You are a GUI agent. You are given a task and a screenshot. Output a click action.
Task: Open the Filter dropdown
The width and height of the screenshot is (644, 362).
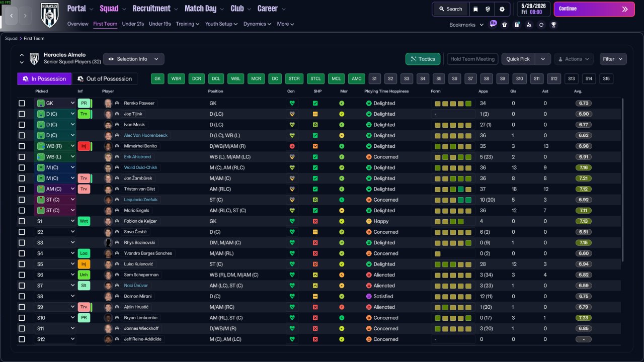click(x=613, y=59)
